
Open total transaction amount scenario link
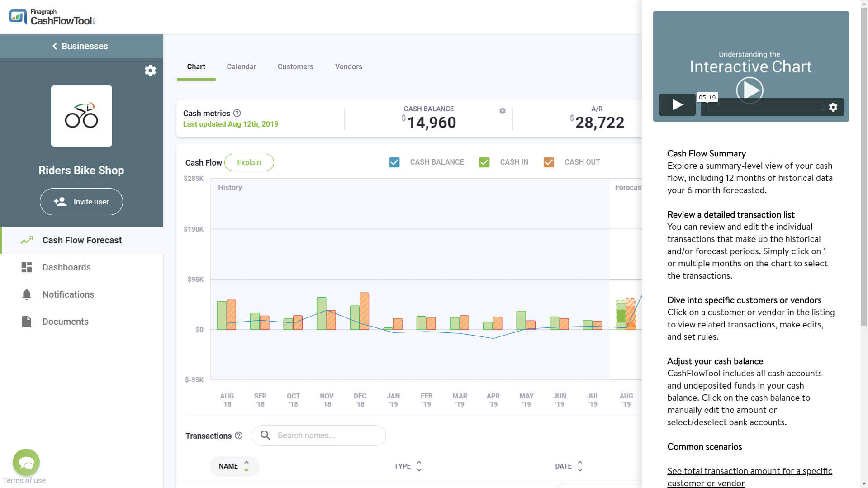point(749,477)
